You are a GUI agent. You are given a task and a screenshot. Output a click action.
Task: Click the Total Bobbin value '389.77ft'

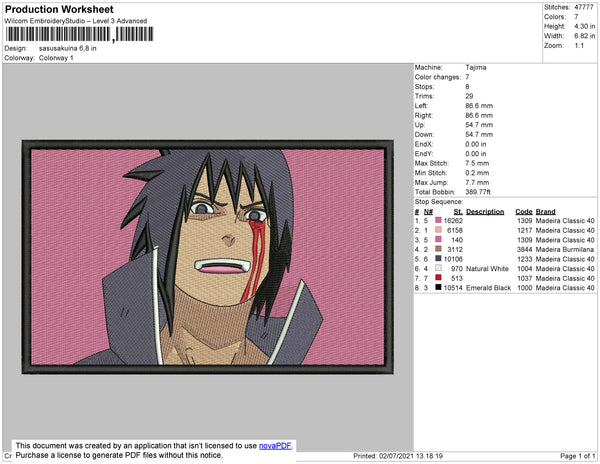[478, 192]
